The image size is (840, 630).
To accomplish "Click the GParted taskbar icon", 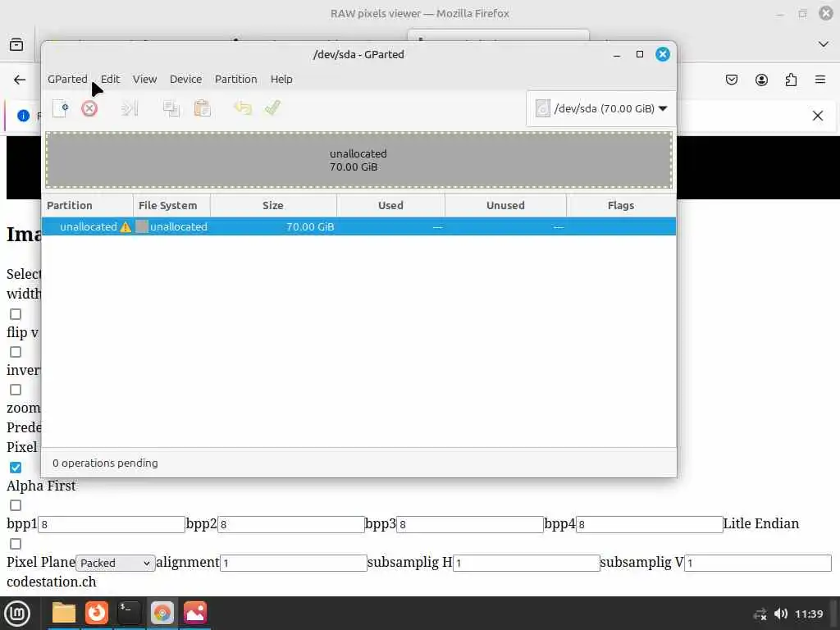I will 162,613.
